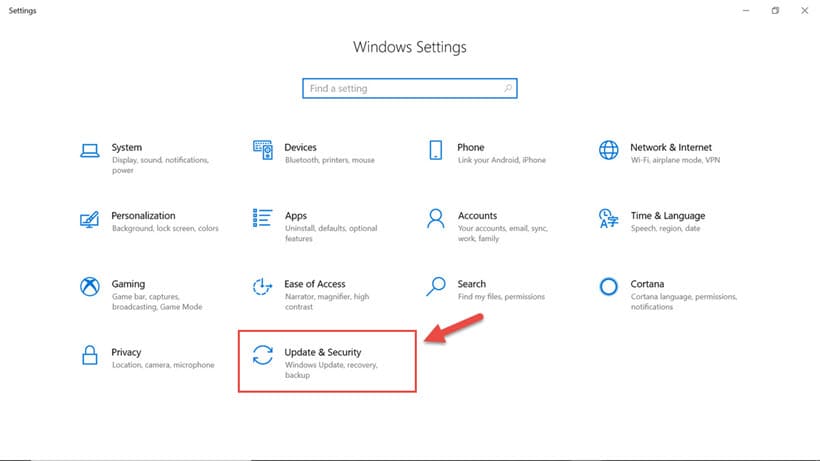Click "Bluetooth, printers, mouse" text

coord(330,160)
